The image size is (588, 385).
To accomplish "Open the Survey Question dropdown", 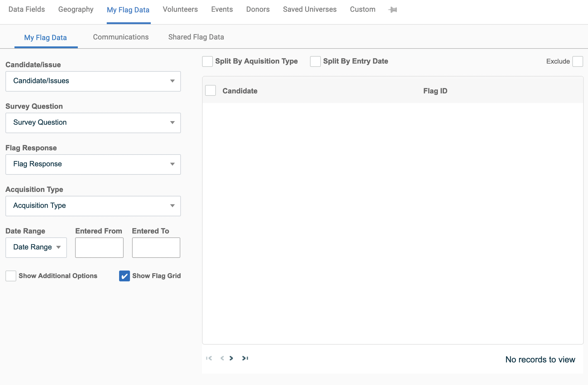I will 93,123.
